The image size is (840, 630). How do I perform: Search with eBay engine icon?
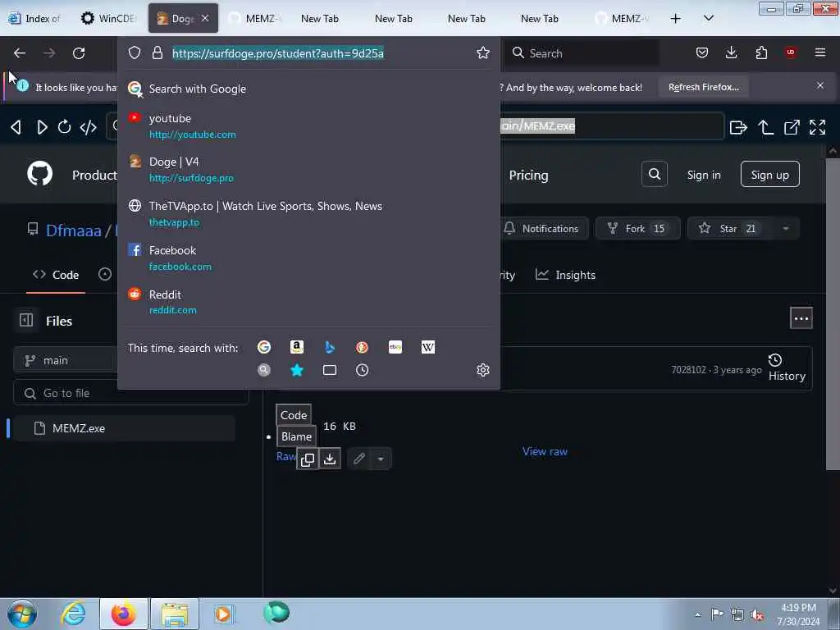coord(395,347)
